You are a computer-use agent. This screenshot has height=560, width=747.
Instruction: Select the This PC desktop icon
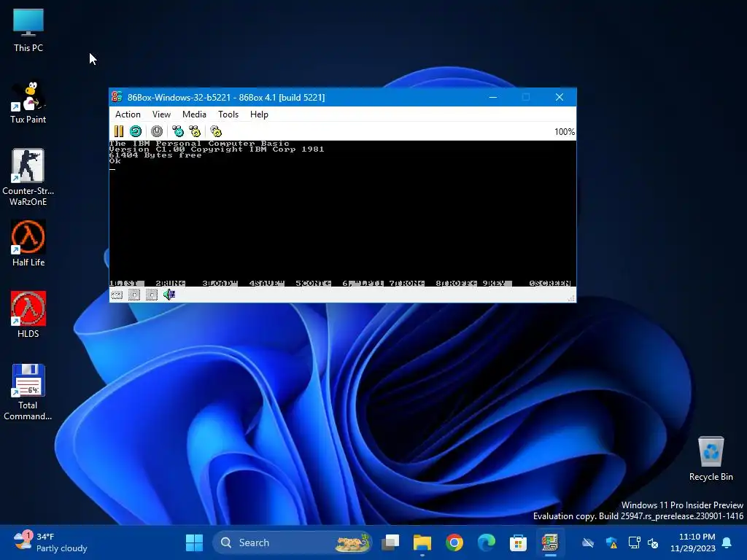coord(28,31)
